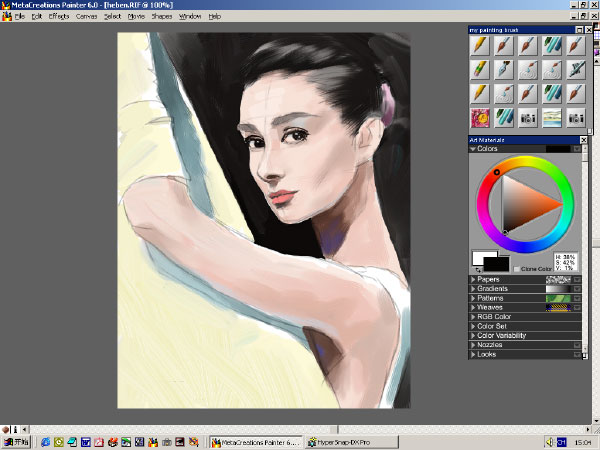Image resolution: width=600 pixels, height=450 pixels.
Task: Select the yellow pencil in the third brush row
Action: (x=480, y=94)
